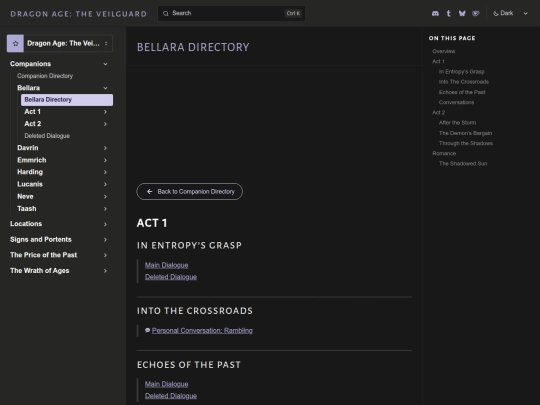Click the magnifier icon in search bar
Image resolution: width=540 pixels, height=405 pixels.
point(166,13)
